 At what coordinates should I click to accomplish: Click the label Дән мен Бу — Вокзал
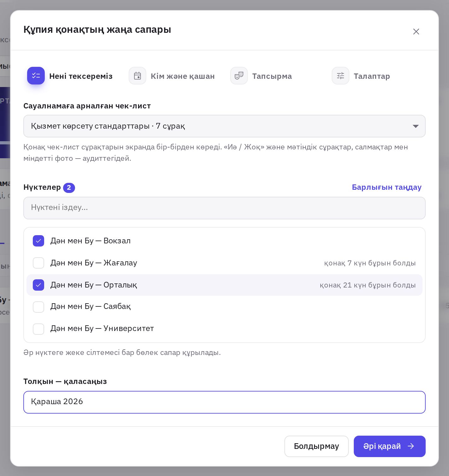90,241
